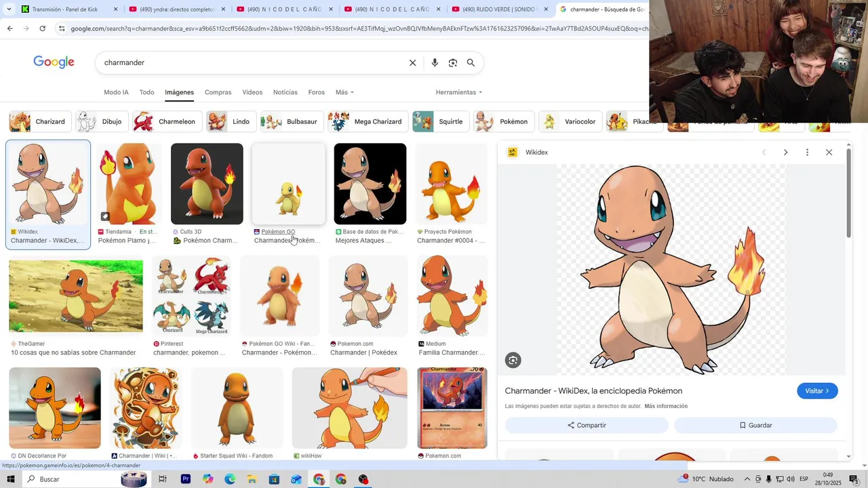Open the Tiendamia Pokémon plush thumbnail
The image size is (868, 488).
[x=130, y=184]
